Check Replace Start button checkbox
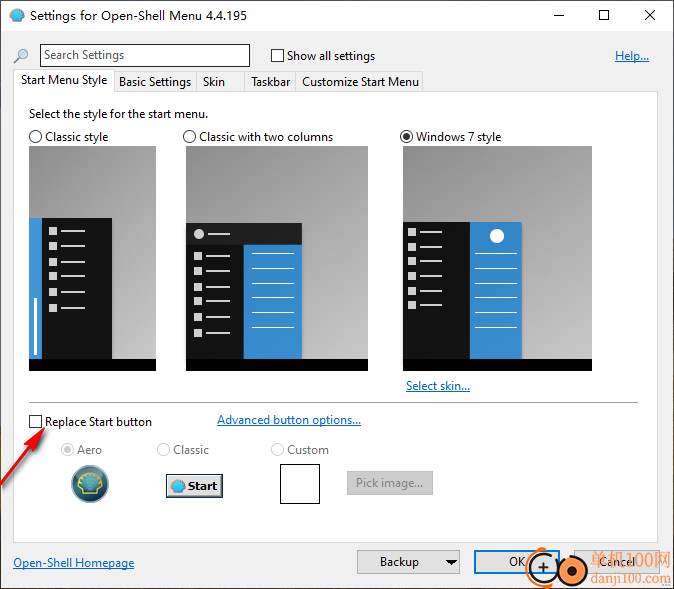This screenshot has height=589, width=674. (x=35, y=421)
